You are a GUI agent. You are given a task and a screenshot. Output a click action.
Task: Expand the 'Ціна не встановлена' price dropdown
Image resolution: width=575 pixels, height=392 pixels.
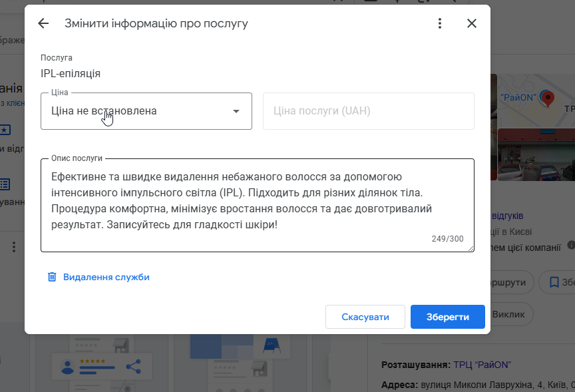(x=146, y=111)
